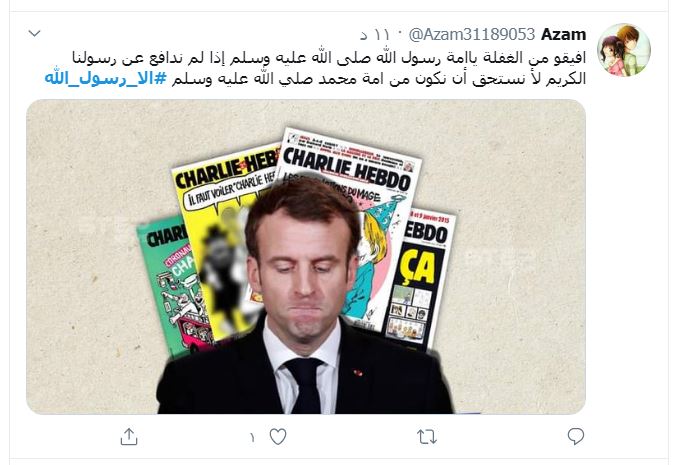Expand the tweet options chevron
This screenshot has width=674, height=465.
(34, 33)
